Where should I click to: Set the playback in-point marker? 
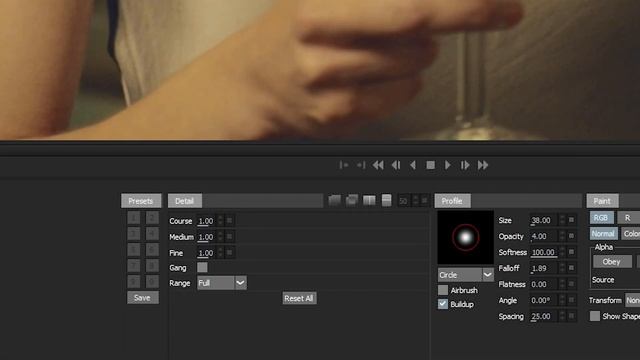pos(344,165)
